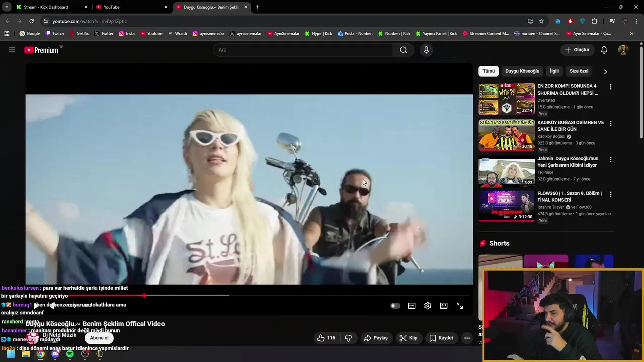Select the Duygu Köseoğlu filter chip

pyautogui.click(x=522, y=71)
